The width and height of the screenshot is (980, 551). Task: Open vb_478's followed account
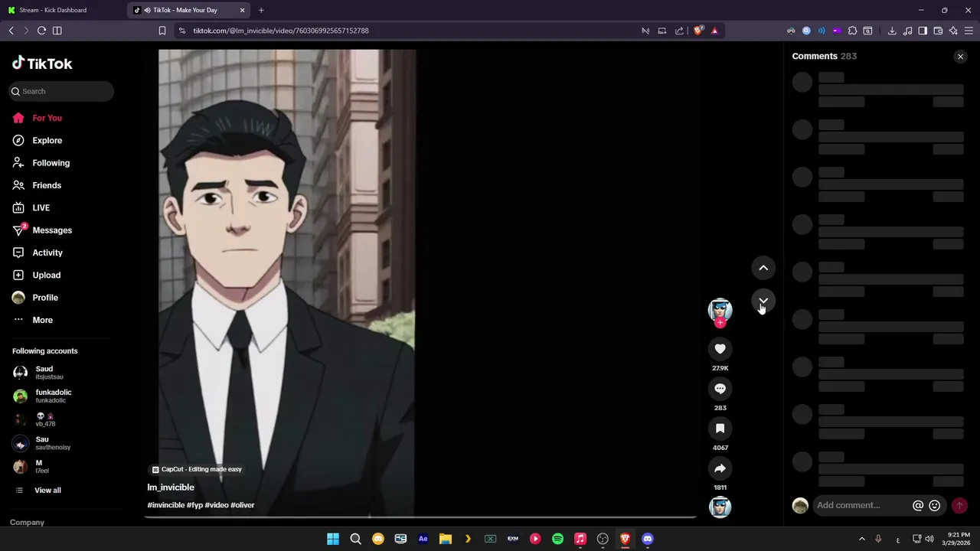(46, 419)
